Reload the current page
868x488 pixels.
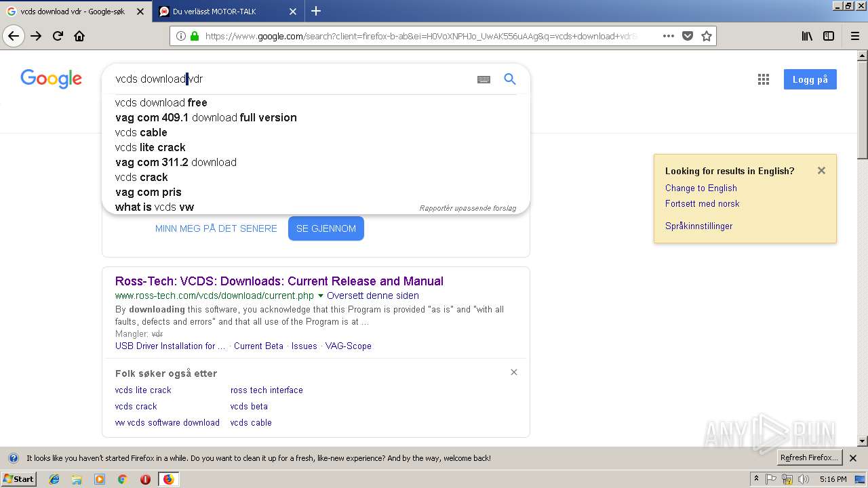pos(58,36)
